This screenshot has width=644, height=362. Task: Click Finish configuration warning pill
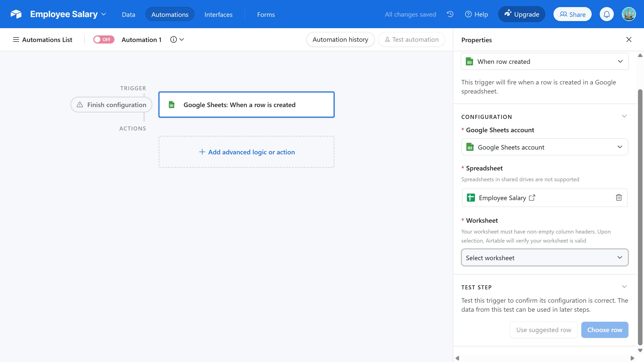pyautogui.click(x=111, y=105)
